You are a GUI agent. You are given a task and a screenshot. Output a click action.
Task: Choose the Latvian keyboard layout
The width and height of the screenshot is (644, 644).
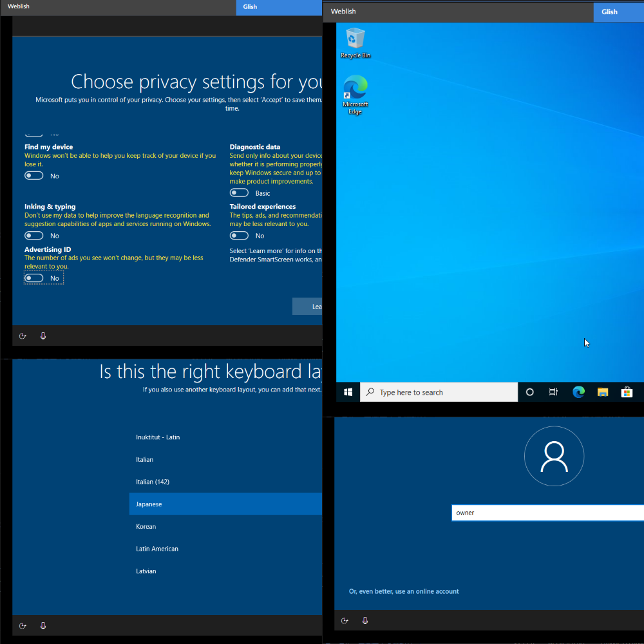[225, 571]
